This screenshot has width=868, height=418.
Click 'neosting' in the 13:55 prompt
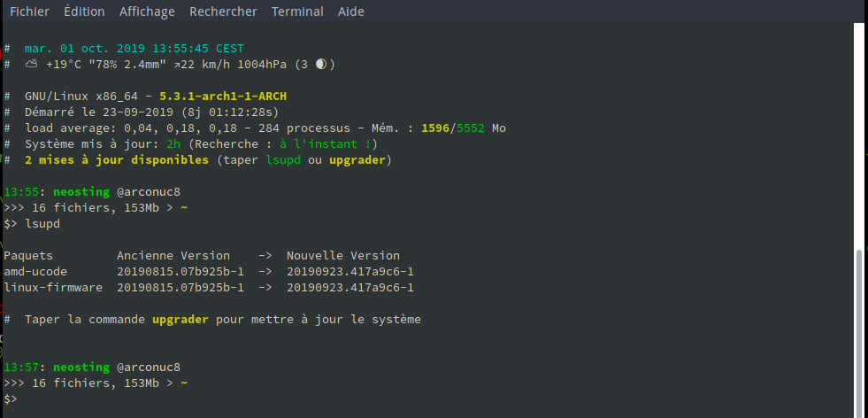tap(81, 192)
